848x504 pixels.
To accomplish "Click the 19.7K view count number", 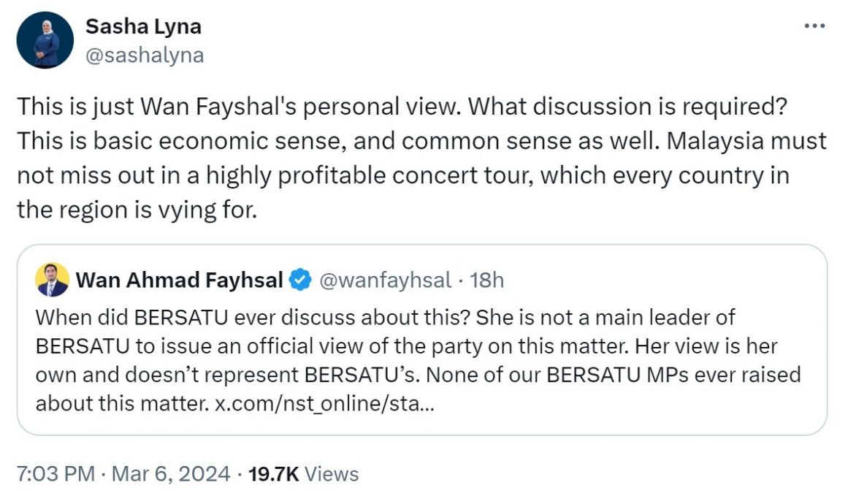I will click(273, 474).
